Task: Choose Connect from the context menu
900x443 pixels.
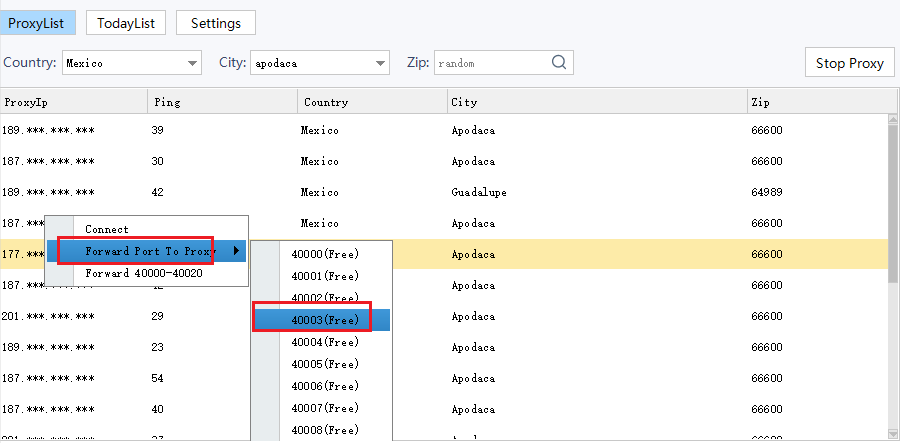Action: click(107, 229)
